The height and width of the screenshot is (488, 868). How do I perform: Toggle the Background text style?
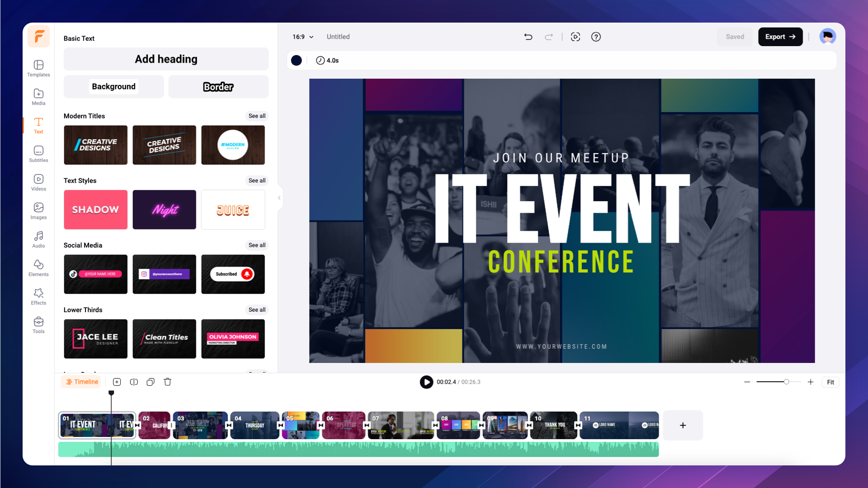point(114,86)
